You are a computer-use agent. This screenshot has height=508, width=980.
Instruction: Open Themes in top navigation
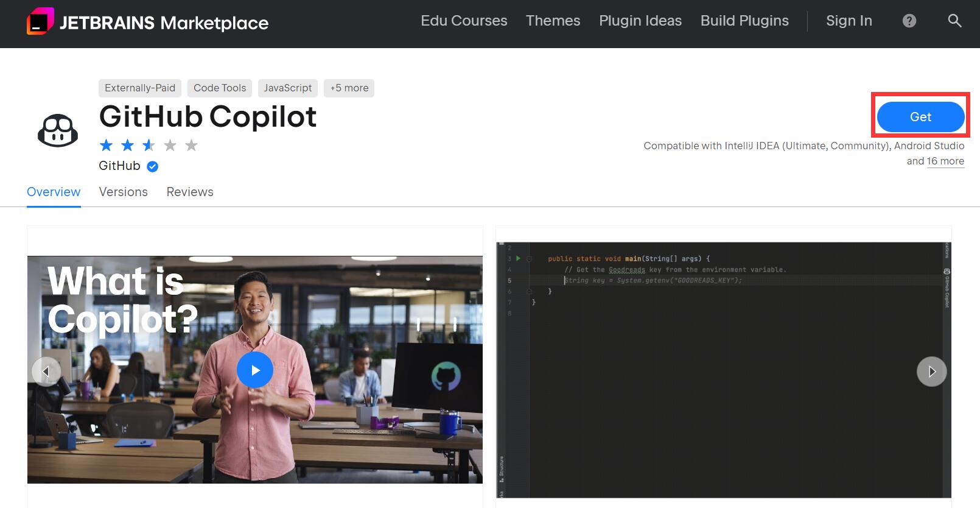tap(553, 21)
